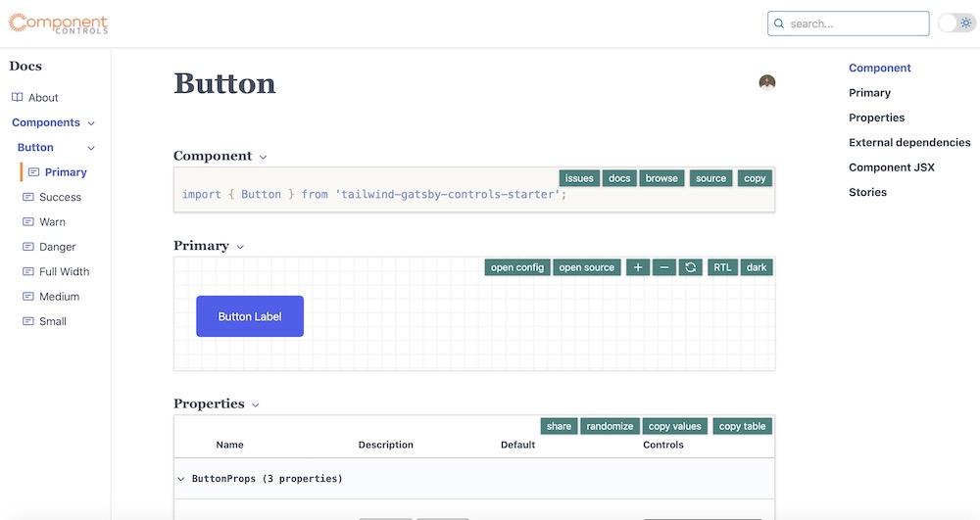Click the author avatar picture
This screenshot has height=520, width=980.
[x=767, y=83]
